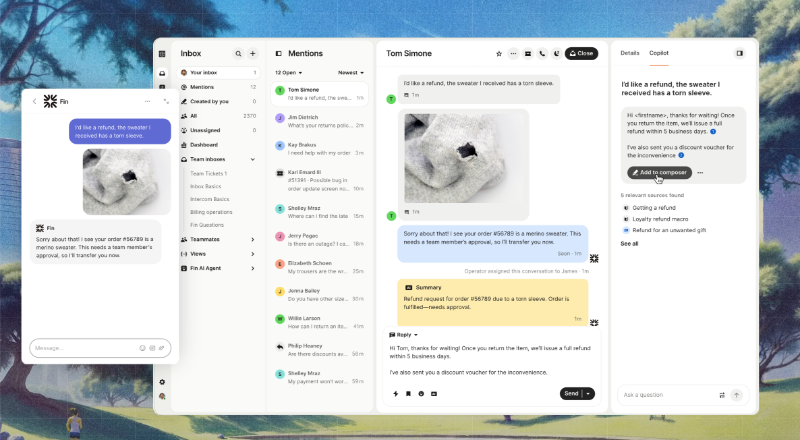Collapse the Team inboxes section

(x=253, y=159)
